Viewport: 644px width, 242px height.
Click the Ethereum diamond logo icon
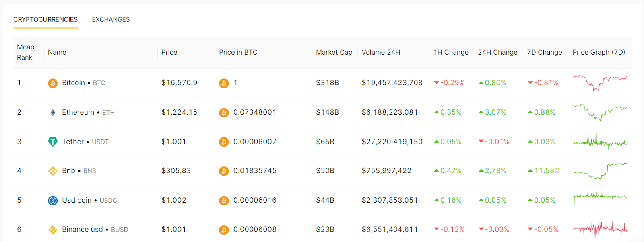click(x=53, y=113)
